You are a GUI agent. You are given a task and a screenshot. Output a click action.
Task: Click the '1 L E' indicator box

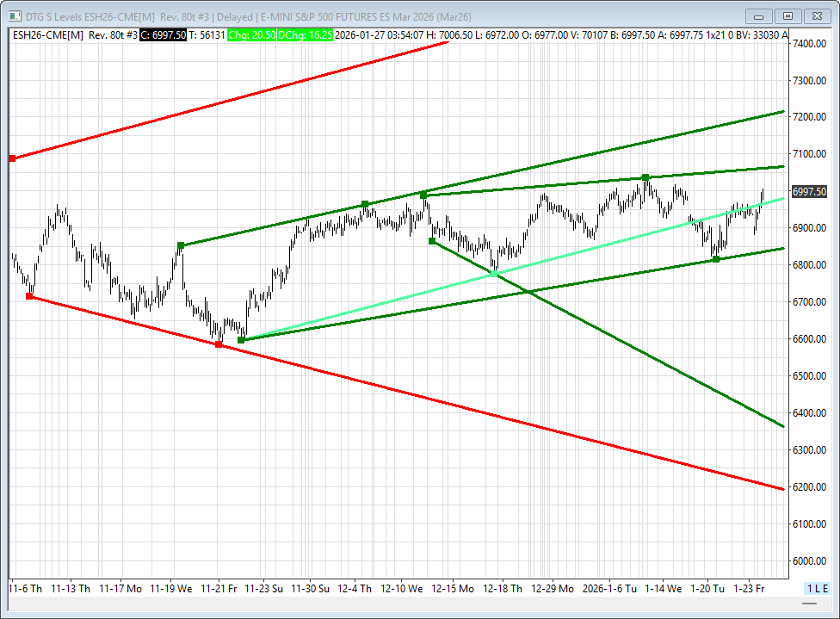click(x=817, y=588)
